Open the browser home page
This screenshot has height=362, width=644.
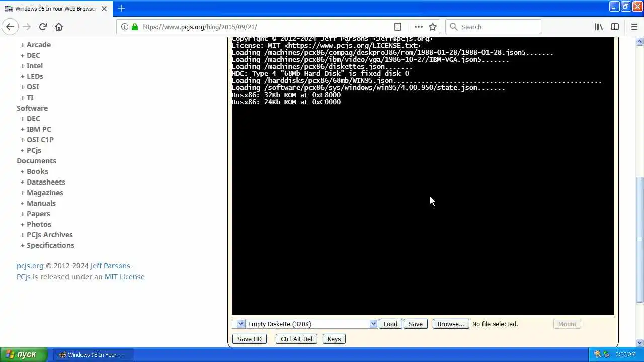59,27
